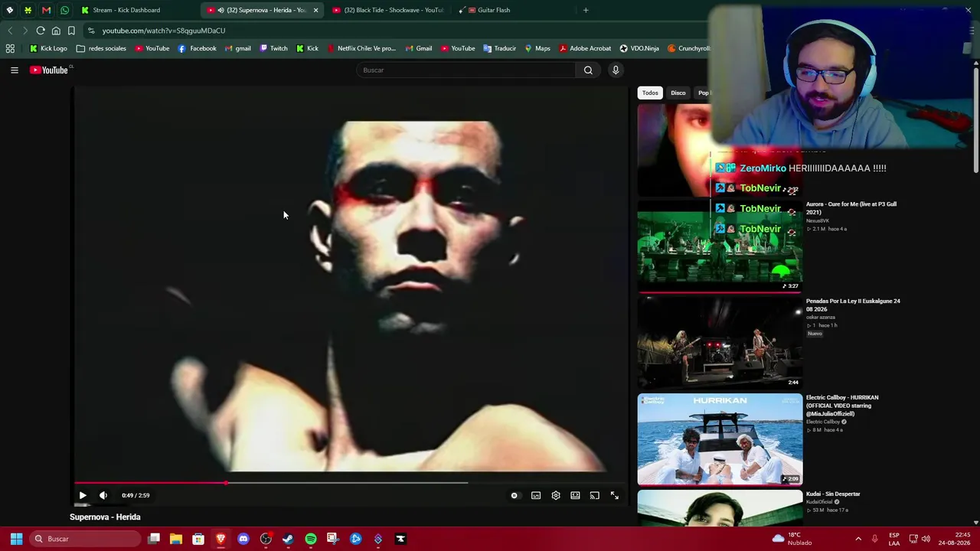Open the Kick Logo bookmark

point(49,48)
